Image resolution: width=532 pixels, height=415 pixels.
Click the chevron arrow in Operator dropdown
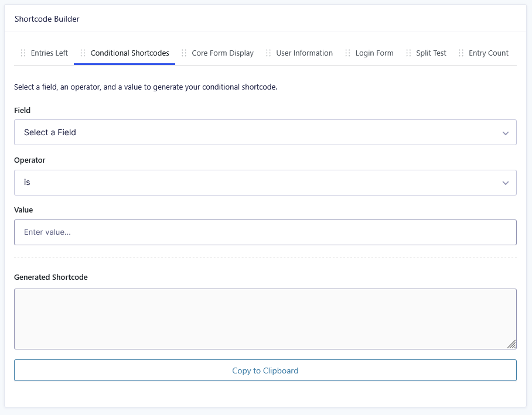506,183
